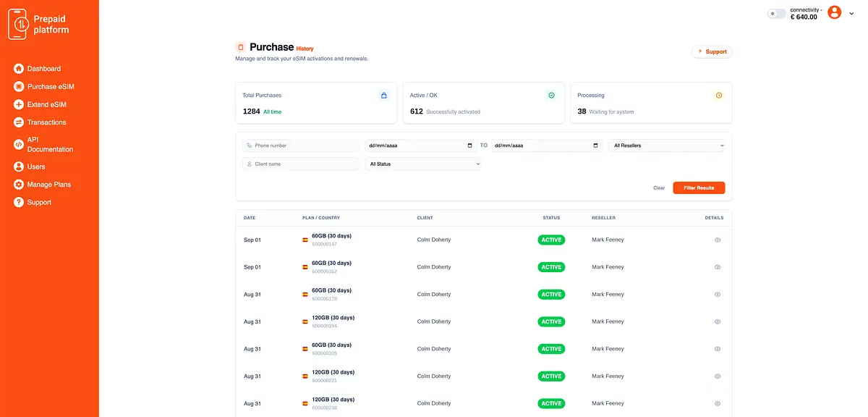Viewport: 868px width, 417px height.
Task: Open Manage Plans in the sidebar
Action: tap(43, 185)
